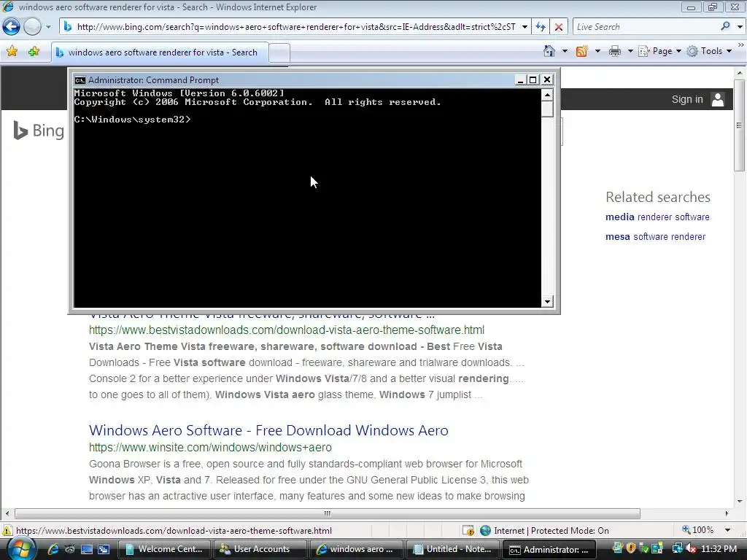This screenshot has width=747, height=560.
Task: Click Administrator Command Prompt taskbar button
Action: coord(549,549)
